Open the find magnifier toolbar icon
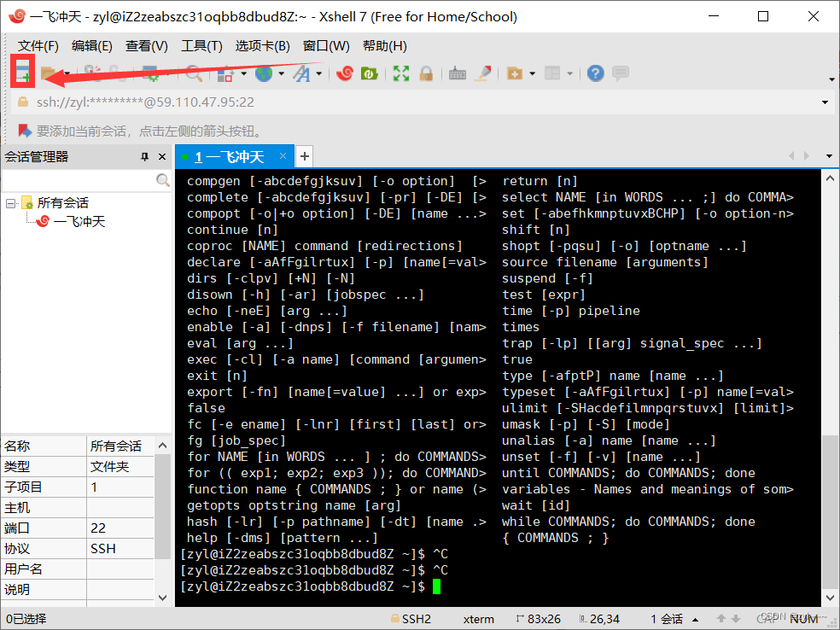840x630 pixels. pyautogui.click(x=194, y=73)
